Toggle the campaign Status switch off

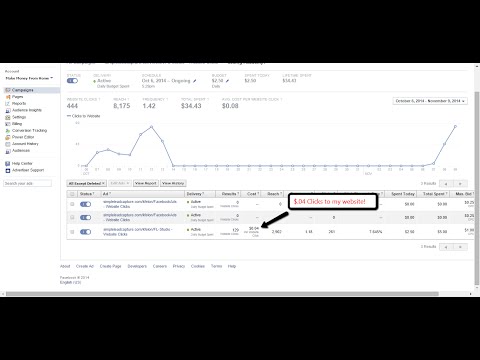click(72, 81)
